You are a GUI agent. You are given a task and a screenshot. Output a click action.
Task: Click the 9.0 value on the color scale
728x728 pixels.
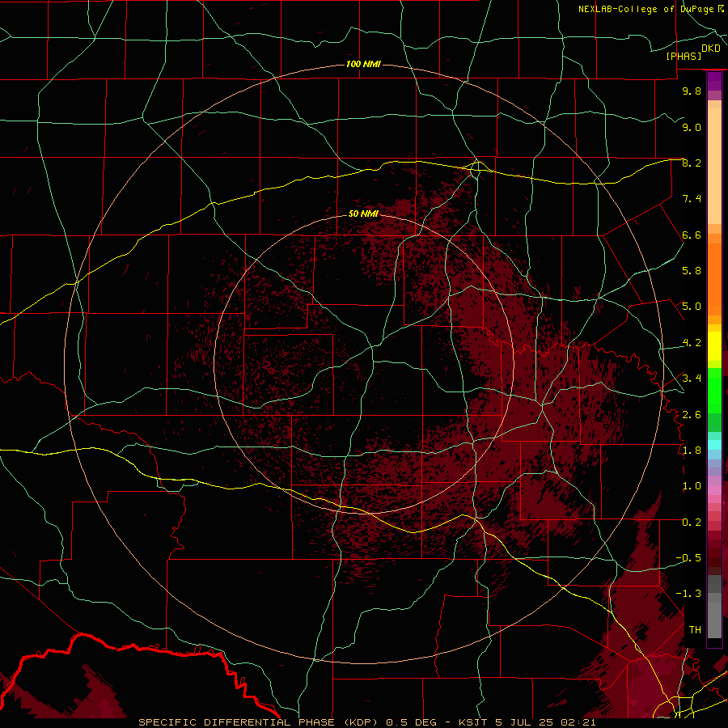click(x=692, y=127)
